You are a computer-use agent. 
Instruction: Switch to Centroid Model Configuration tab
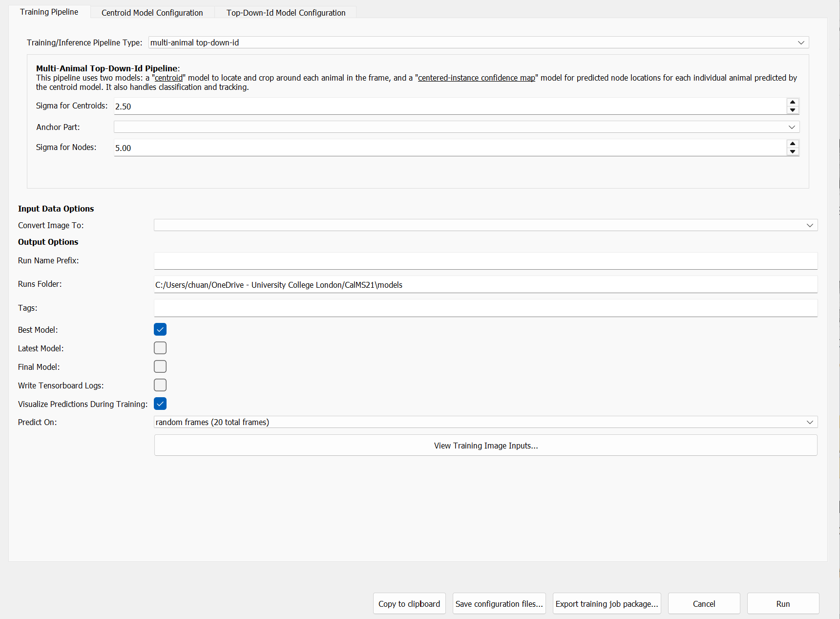point(152,13)
